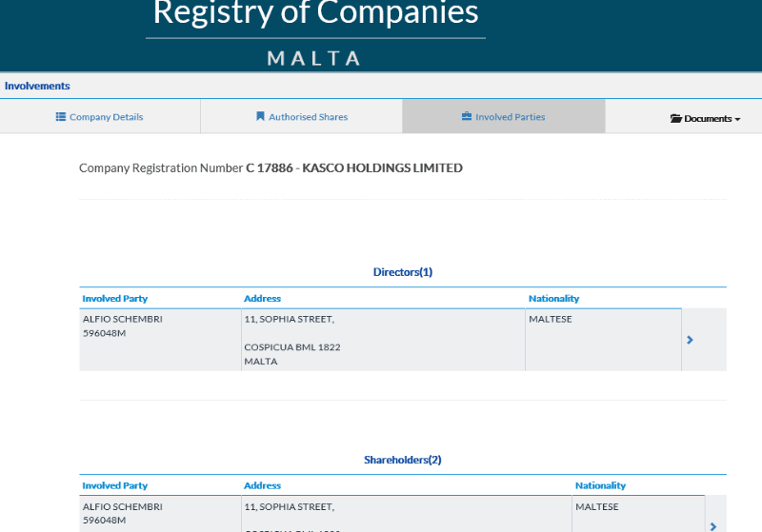Image resolution: width=762 pixels, height=532 pixels.
Task: Click Involved Party column header in Directors table
Action: [115, 299]
